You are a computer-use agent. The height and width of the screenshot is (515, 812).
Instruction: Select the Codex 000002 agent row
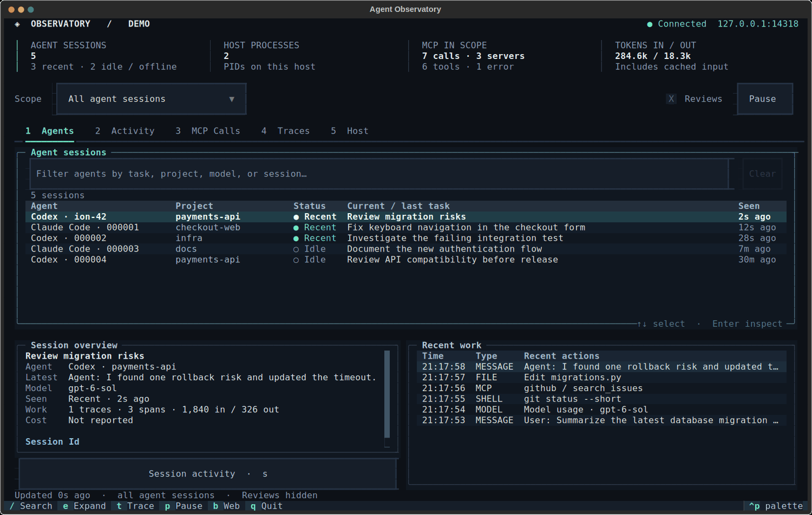[x=406, y=239]
